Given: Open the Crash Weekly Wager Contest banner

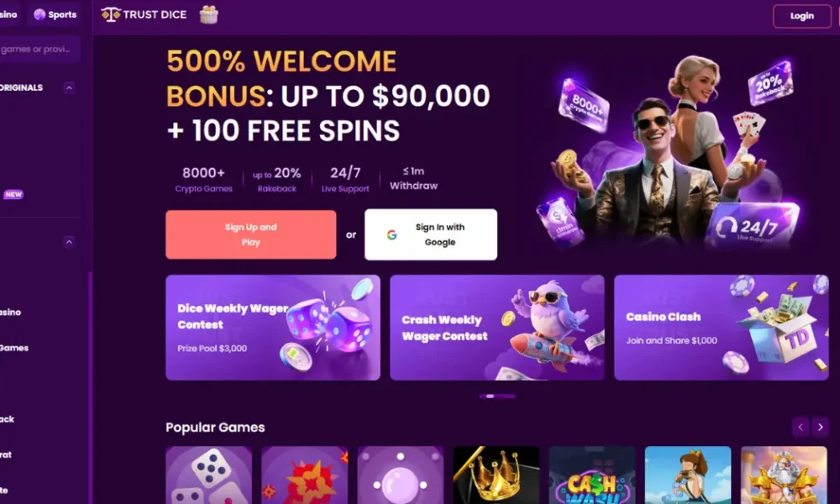Looking at the screenshot, I should pyautogui.click(x=497, y=328).
